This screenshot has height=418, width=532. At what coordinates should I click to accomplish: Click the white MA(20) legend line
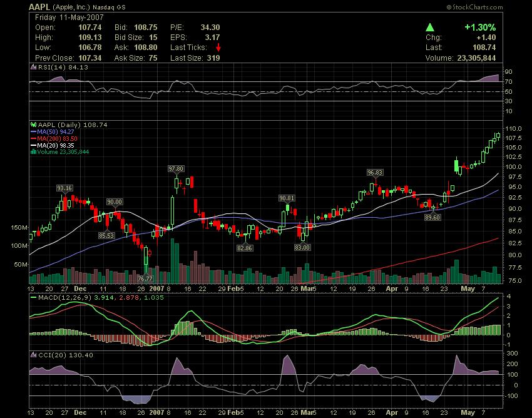click(x=33, y=145)
